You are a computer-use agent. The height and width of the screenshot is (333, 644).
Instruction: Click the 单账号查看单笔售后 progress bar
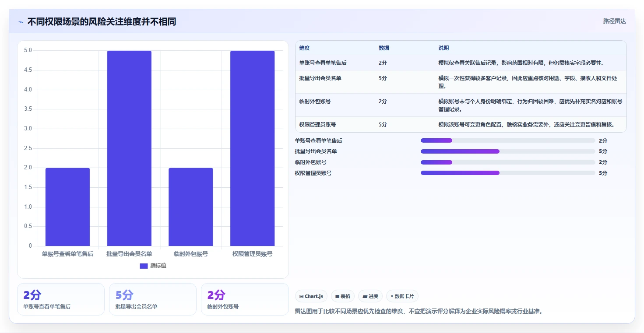tap(508, 140)
